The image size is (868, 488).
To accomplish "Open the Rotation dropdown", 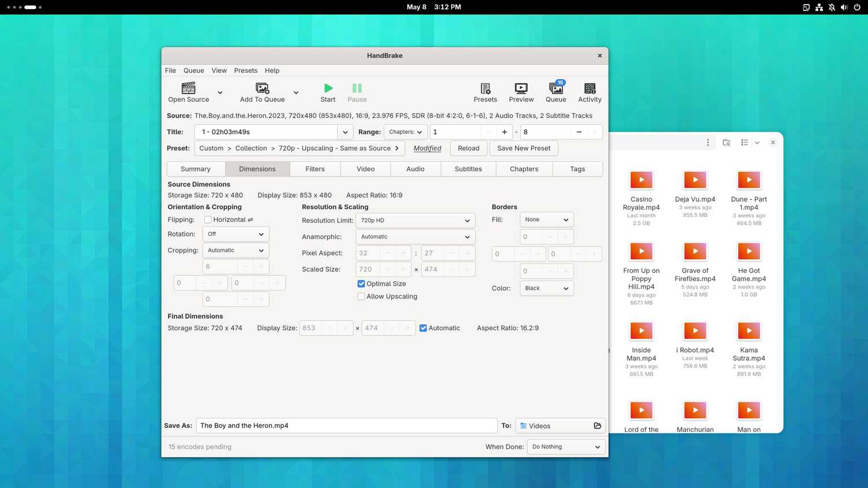I will (x=236, y=234).
